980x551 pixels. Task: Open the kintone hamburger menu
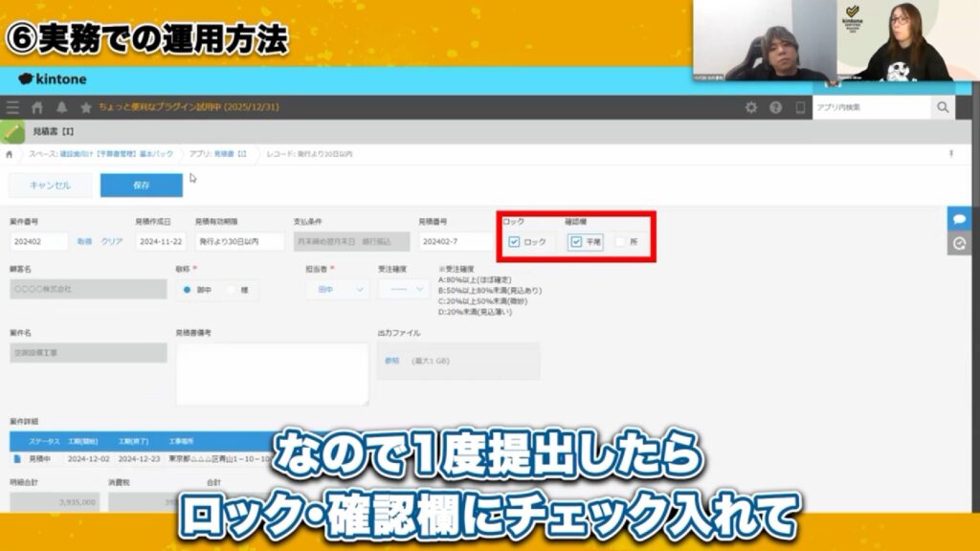point(12,107)
